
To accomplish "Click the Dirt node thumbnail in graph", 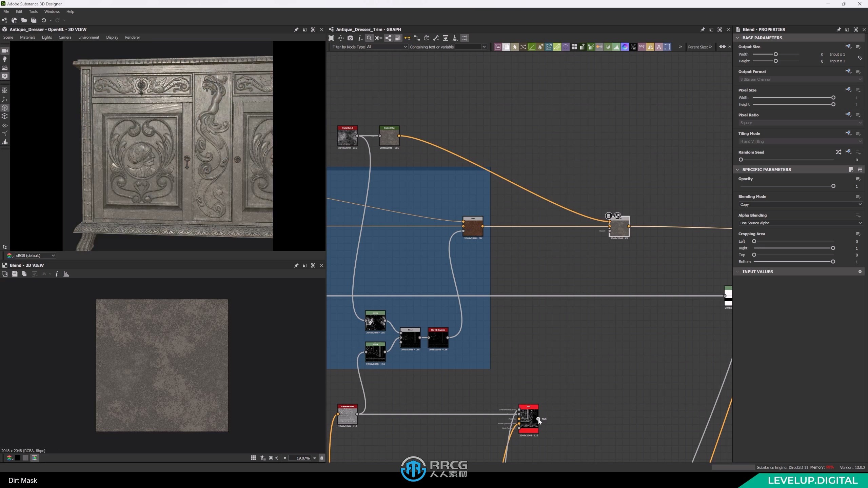I will coord(529,419).
